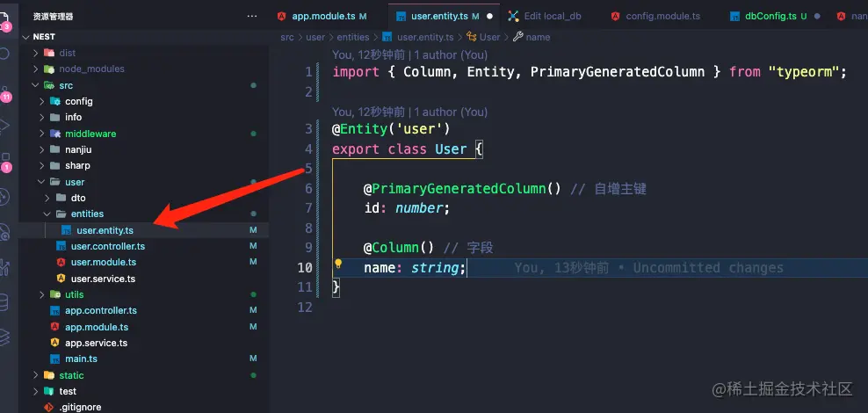
Task: Click the src breadcrumb
Action: coord(286,37)
